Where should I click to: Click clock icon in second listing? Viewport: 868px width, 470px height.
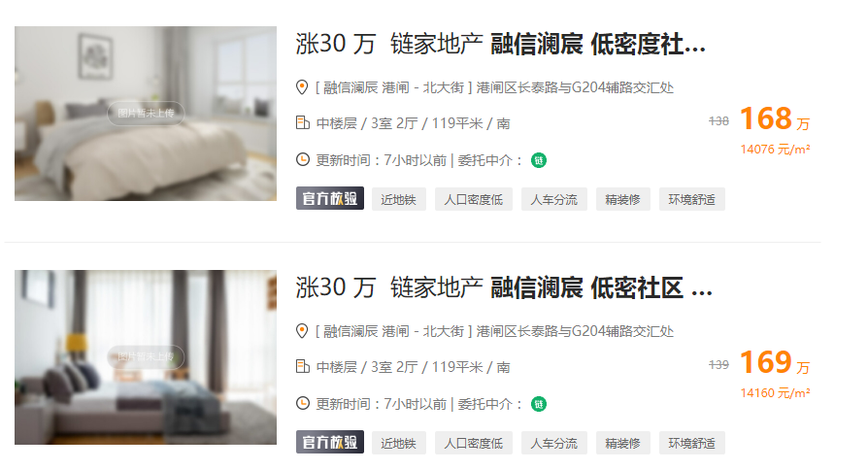coord(302,404)
